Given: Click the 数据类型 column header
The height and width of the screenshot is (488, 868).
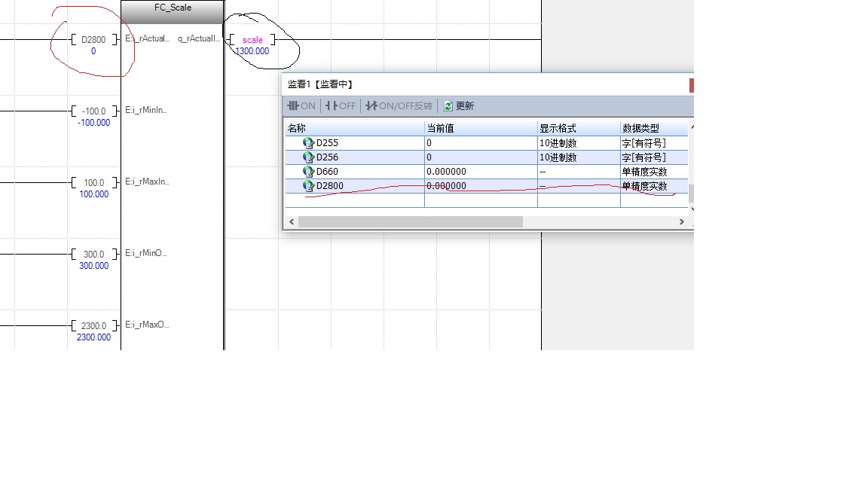Looking at the screenshot, I should [653, 128].
